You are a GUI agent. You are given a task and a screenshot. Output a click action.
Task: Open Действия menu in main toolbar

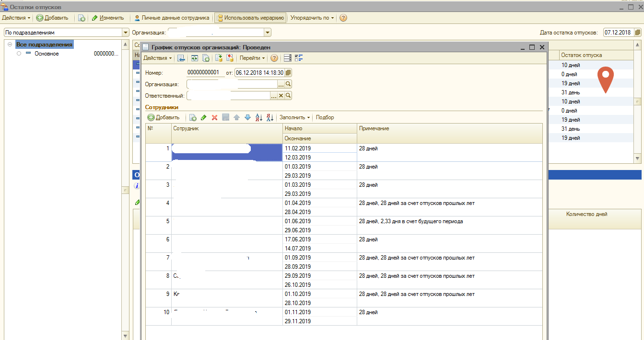16,18
